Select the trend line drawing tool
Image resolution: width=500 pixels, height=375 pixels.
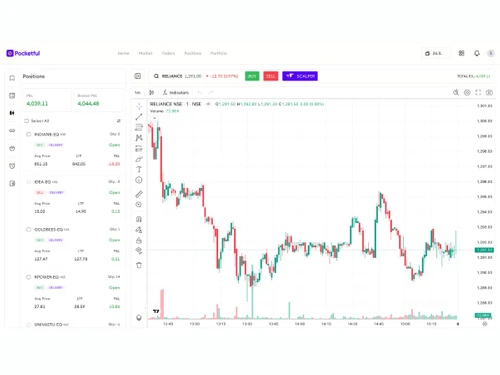pyautogui.click(x=139, y=117)
